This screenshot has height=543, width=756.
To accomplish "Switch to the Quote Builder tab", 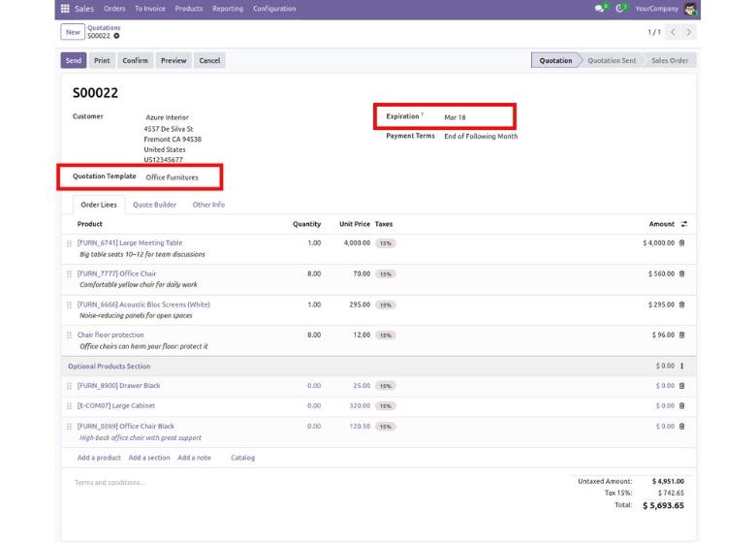I will point(154,205).
